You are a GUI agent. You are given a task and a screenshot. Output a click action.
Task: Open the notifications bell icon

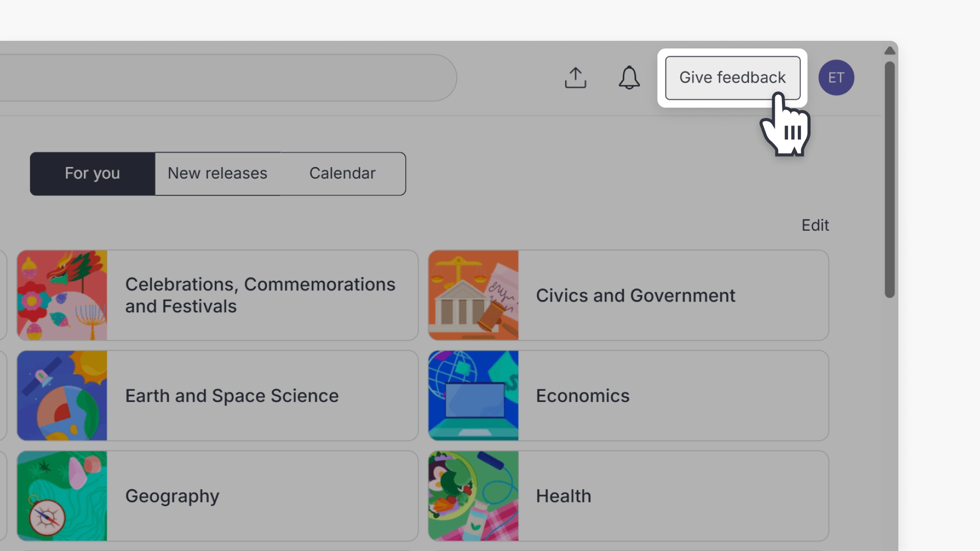629,78
